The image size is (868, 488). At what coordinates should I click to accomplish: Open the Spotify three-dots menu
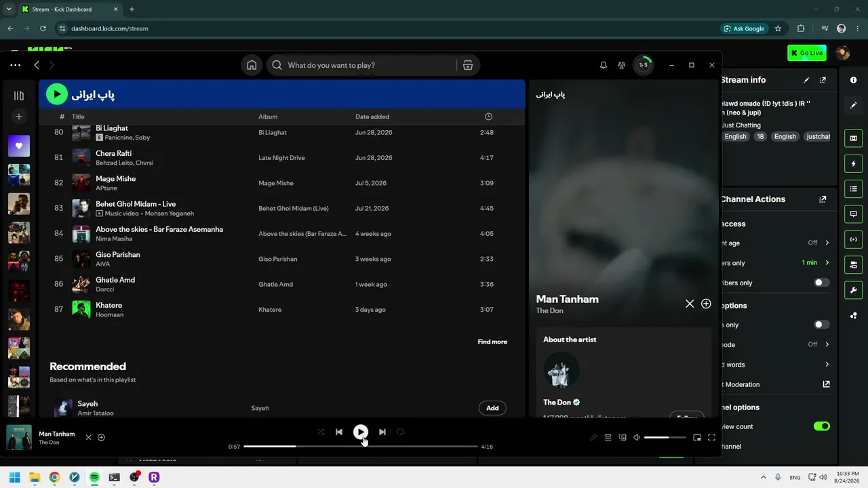[x=16, y=65]
